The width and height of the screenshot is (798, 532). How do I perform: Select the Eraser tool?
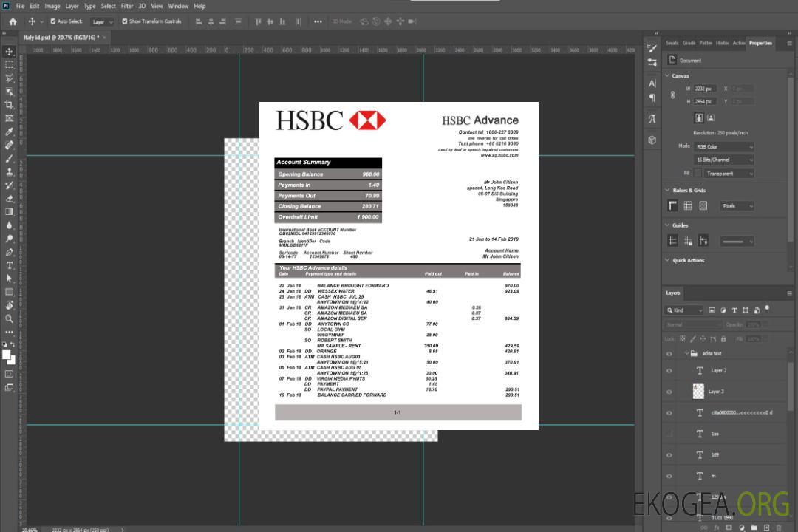pos(9,199)
